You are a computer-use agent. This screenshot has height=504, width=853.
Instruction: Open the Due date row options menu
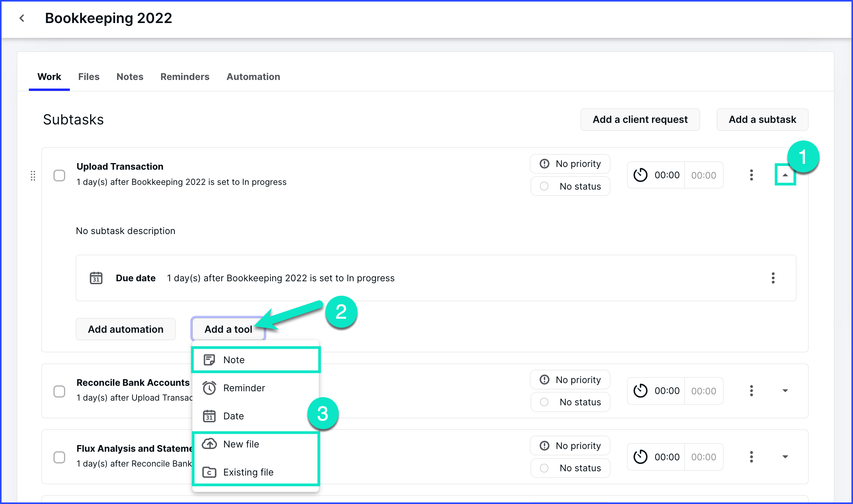[x=773, y=278]
